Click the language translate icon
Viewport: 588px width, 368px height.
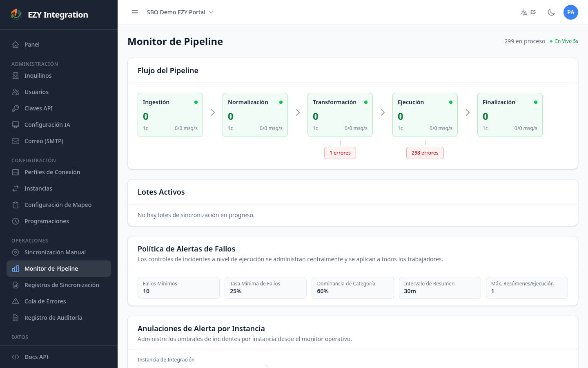pos(523,12)
